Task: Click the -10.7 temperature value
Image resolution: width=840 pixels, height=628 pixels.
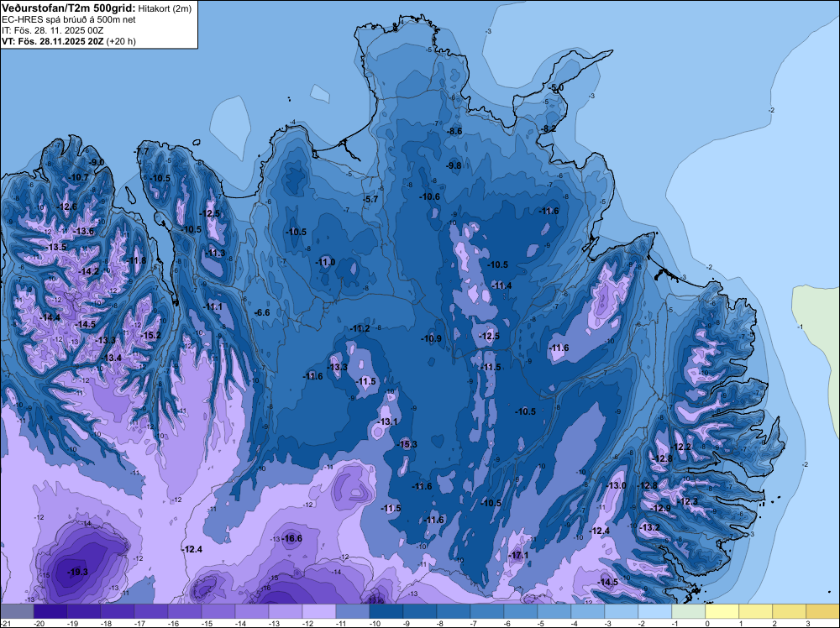Action: pyautogui.click(x=79, y=177)
